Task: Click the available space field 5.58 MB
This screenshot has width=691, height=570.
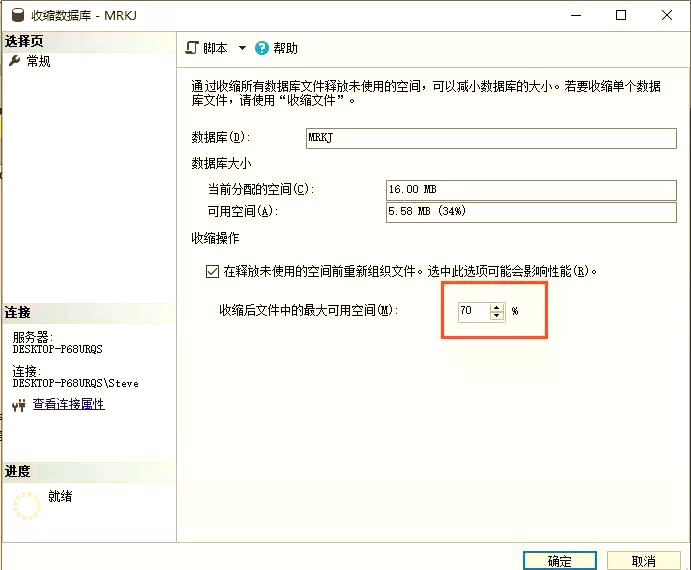Action: (531, 212)
